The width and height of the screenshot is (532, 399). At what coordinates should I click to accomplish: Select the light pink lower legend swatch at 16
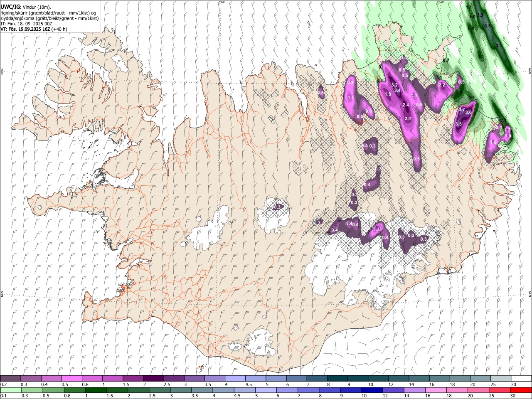(x=435, y=390)
